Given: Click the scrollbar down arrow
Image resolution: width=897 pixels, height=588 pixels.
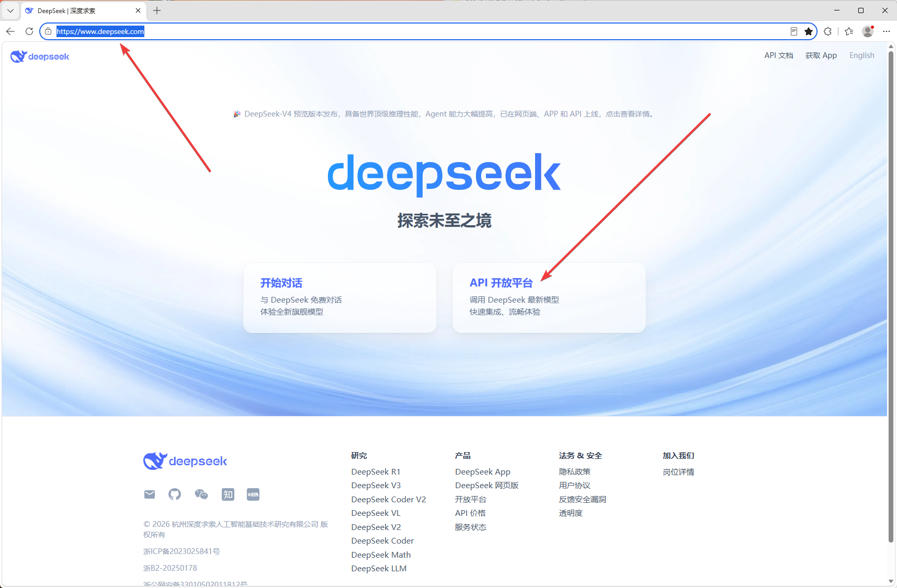Looking at the screenshot, I should pos(891,581).
